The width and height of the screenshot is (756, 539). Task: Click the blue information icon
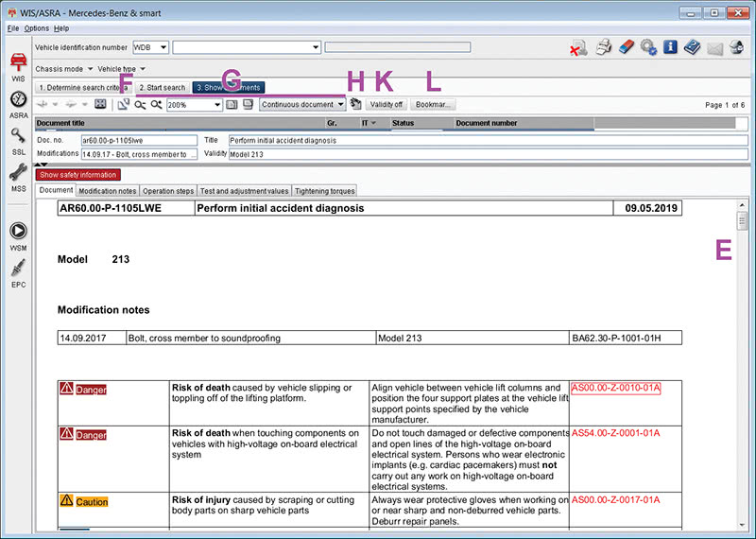(670, 46)
